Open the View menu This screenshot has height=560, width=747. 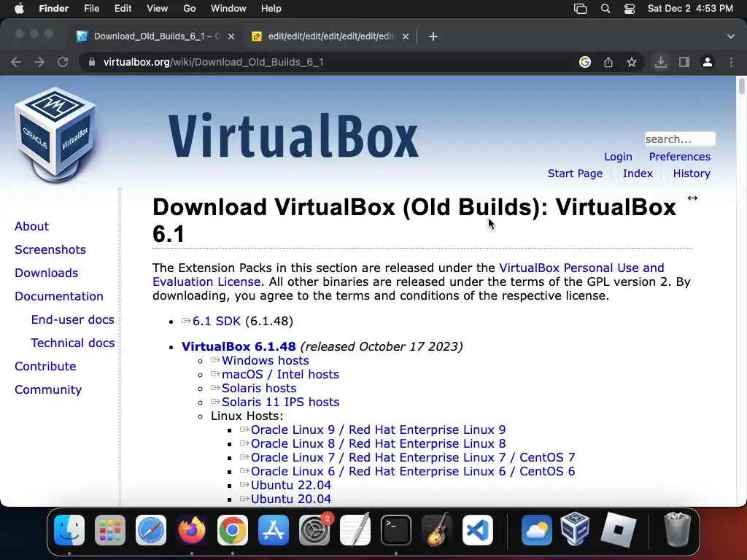[158, 9]
